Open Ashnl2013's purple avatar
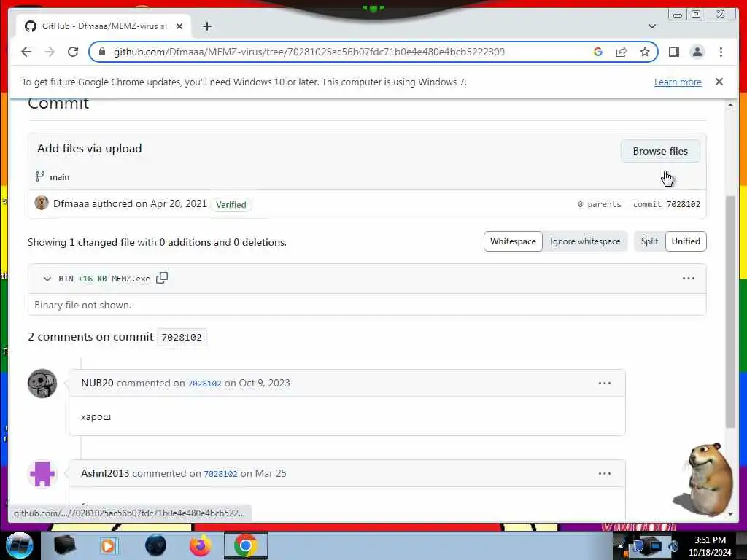747x560 pixels. click(42, 474)
